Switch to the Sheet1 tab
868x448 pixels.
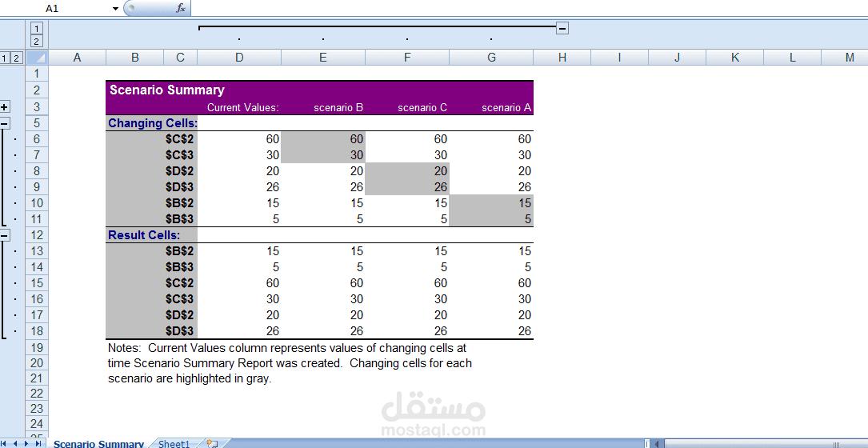click(x=174, y=443)
